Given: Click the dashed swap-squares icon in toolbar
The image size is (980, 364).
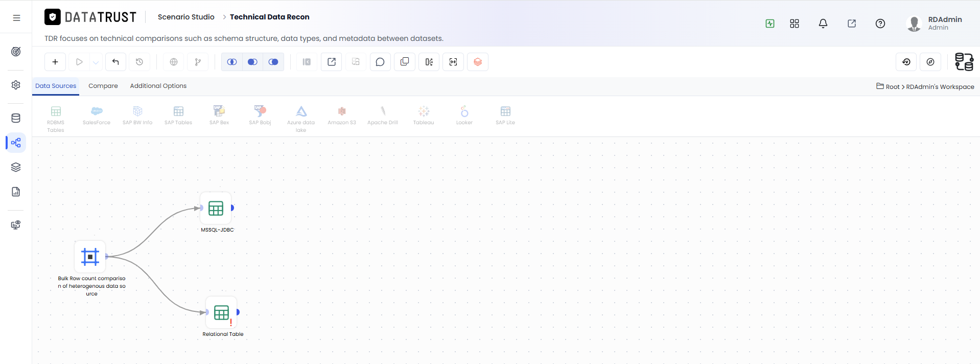Looking at the screenshot, I should [356, 62].
